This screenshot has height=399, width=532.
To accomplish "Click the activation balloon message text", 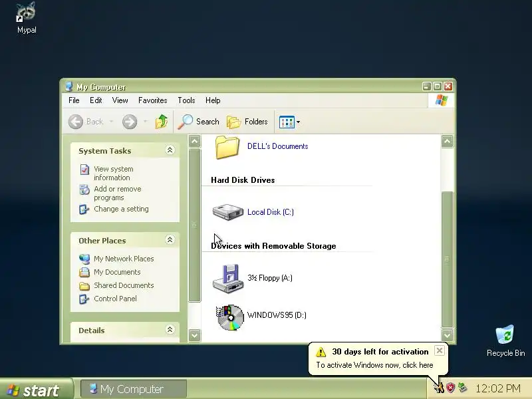I will tap(374, 365).
